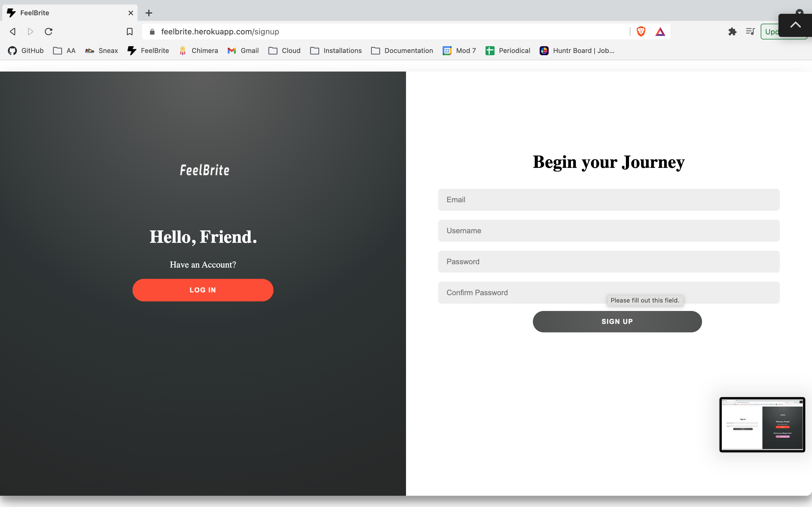Click the media playlist control icon
This screenshot has height=507, width=812.
coord(750,32)
